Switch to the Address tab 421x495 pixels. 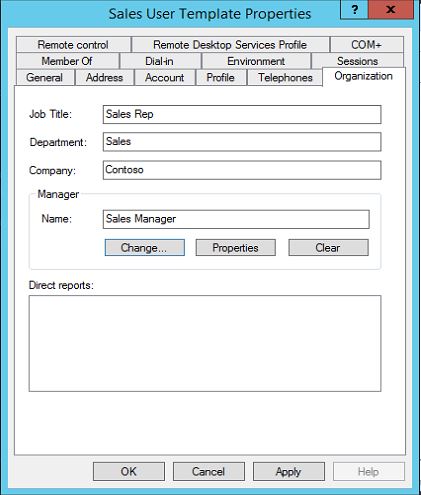[104, 77]
